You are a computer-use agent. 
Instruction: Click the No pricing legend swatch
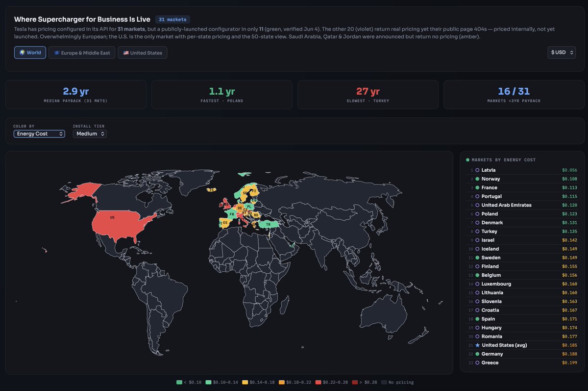click(384, 382)
